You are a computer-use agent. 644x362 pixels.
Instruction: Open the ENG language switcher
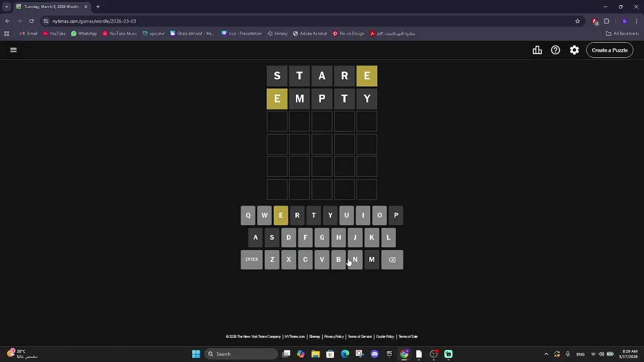(x=581, y=354)
